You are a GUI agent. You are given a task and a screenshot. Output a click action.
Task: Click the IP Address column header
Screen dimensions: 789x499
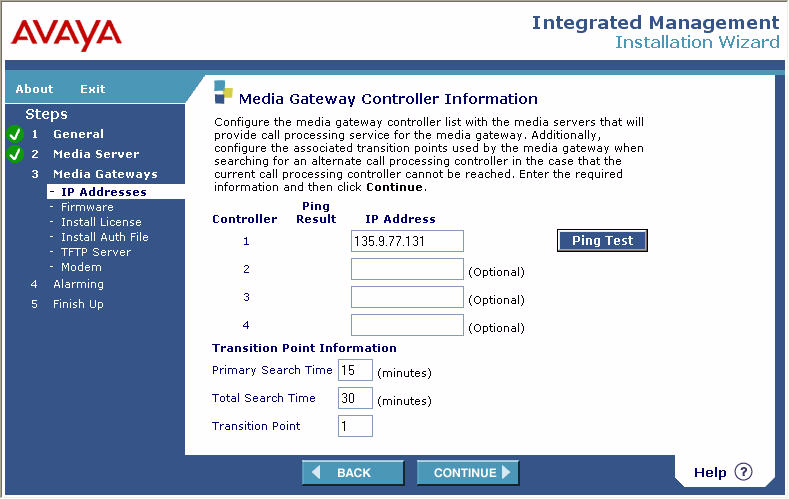tap(401, 219)
